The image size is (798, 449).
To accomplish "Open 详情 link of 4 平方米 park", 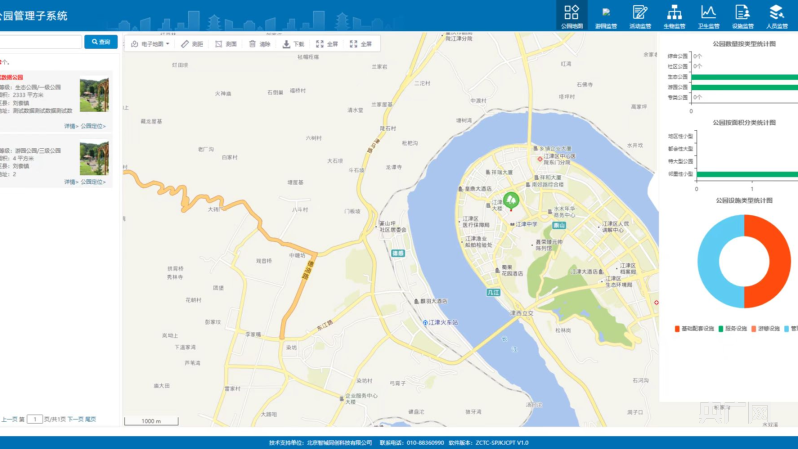I will (71, 182).
